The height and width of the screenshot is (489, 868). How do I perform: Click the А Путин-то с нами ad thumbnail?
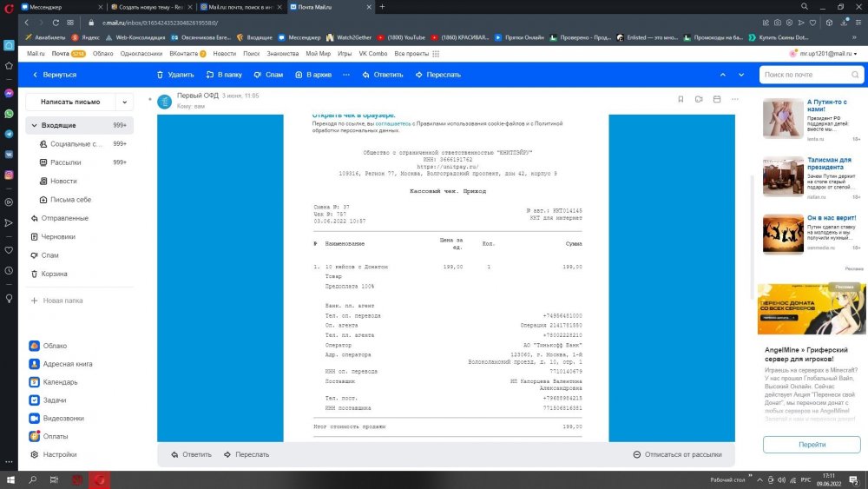pos(783,118)
